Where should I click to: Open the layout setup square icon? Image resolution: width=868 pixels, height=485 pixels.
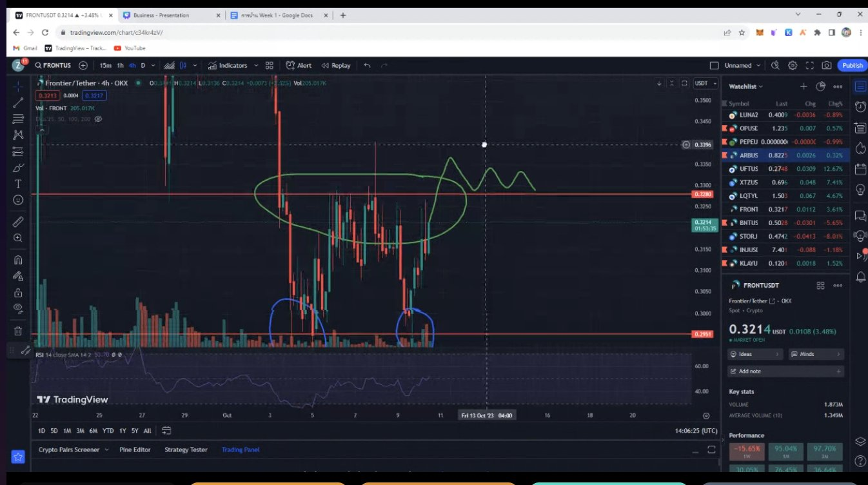(714, 65)
